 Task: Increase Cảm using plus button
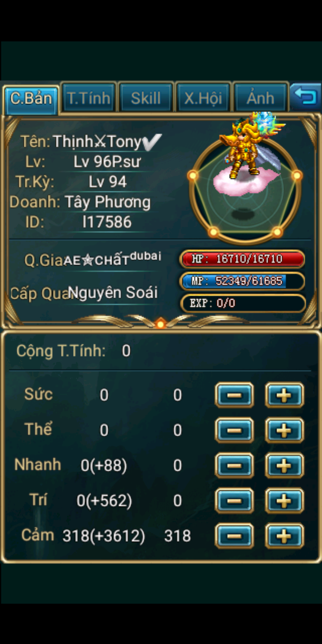click(x=284, y=536)
